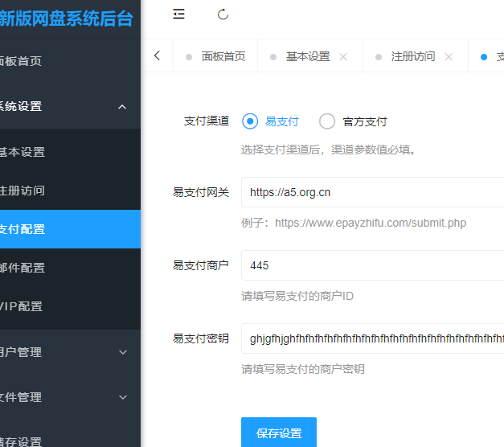Open 面板首页 in the sidebar
Screen dimensions: 504x447
70,61
